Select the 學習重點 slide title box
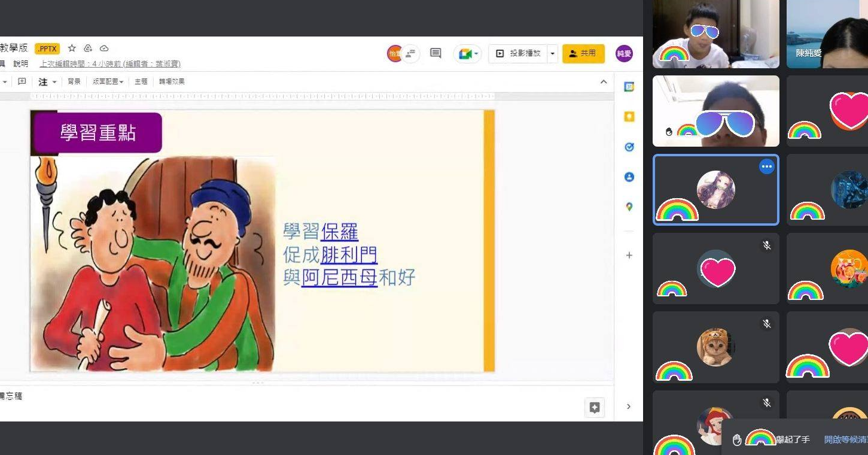Image resolution: width=868 pixels, height=455 pixels. point(98,132)
